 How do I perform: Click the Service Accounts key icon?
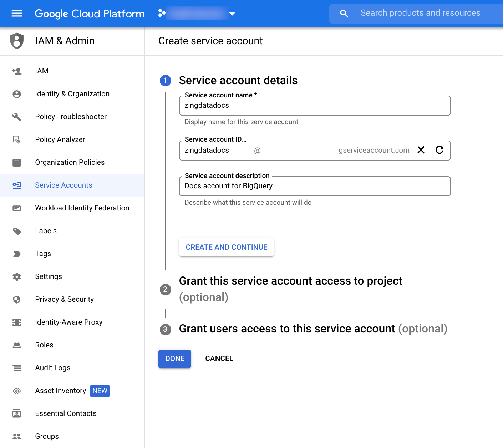click(17, 185)
